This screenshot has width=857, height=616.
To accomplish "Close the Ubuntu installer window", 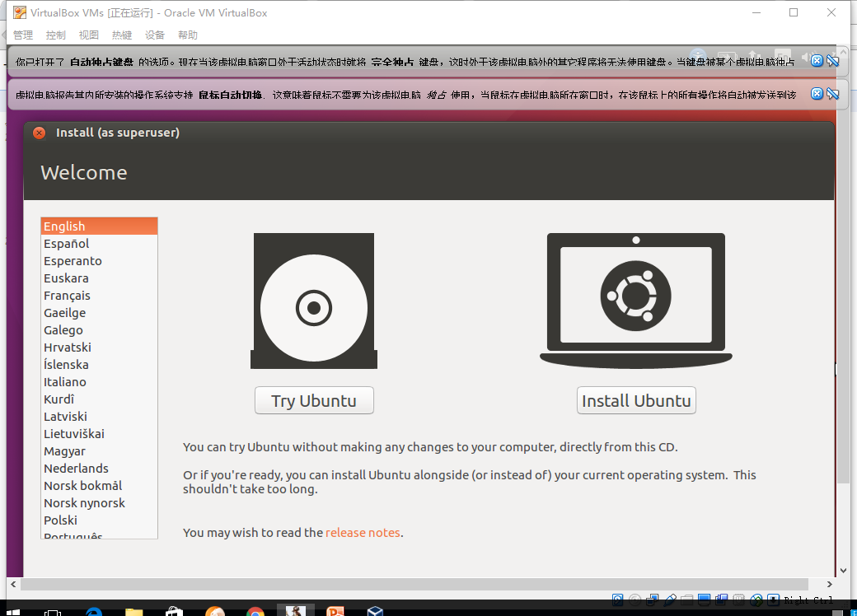I will [40, 133].
